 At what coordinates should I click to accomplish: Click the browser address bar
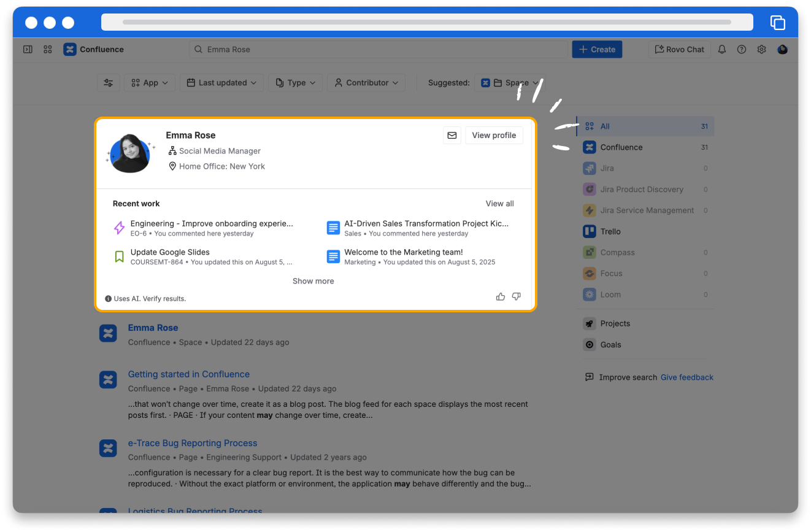click(427, 22)
